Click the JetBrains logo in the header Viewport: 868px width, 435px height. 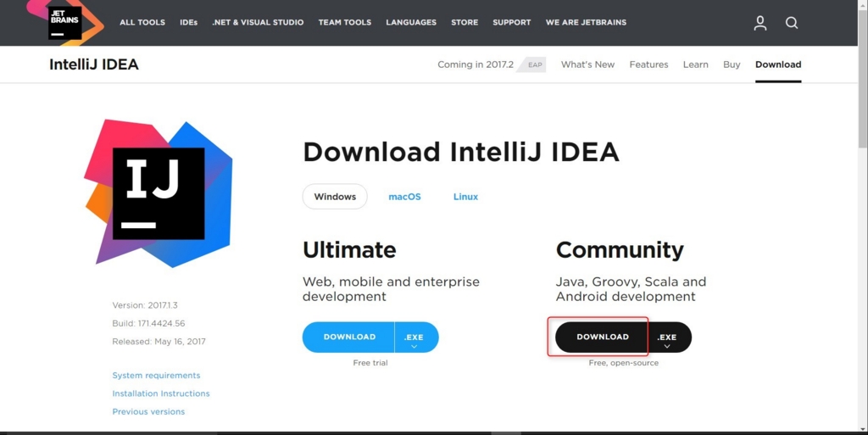pyautogui.click(x=64, y=22)
